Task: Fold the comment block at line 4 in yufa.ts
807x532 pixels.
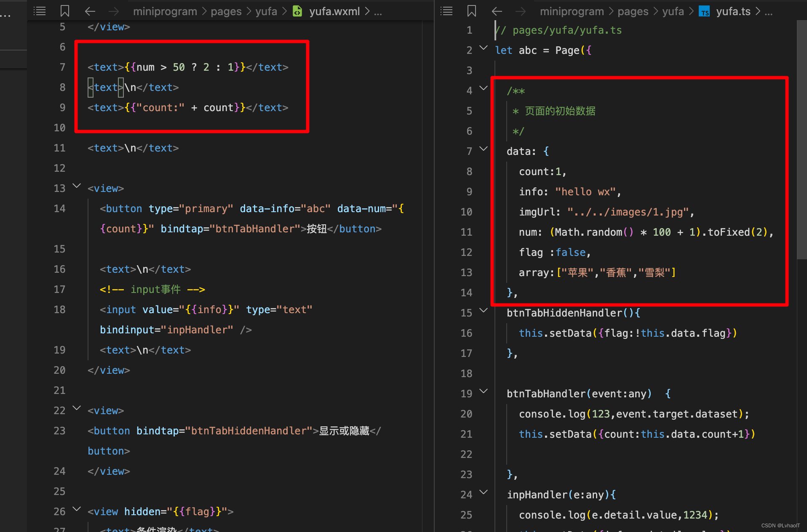Action: (x=484, y=88)
